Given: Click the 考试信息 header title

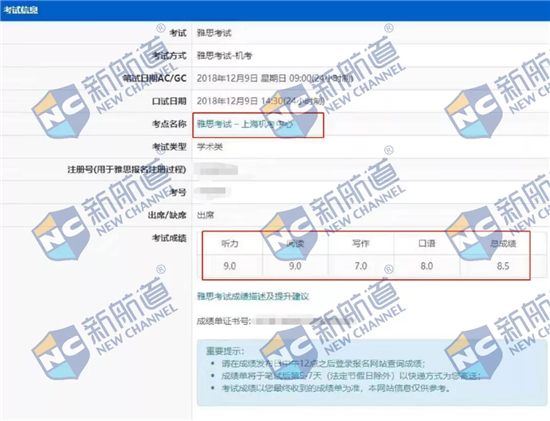Looking at the screenshot, I should tap(20, 10).
